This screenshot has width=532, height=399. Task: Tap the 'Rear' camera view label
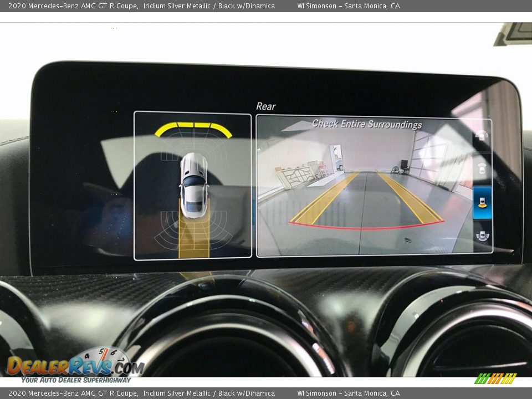point(265,106)
